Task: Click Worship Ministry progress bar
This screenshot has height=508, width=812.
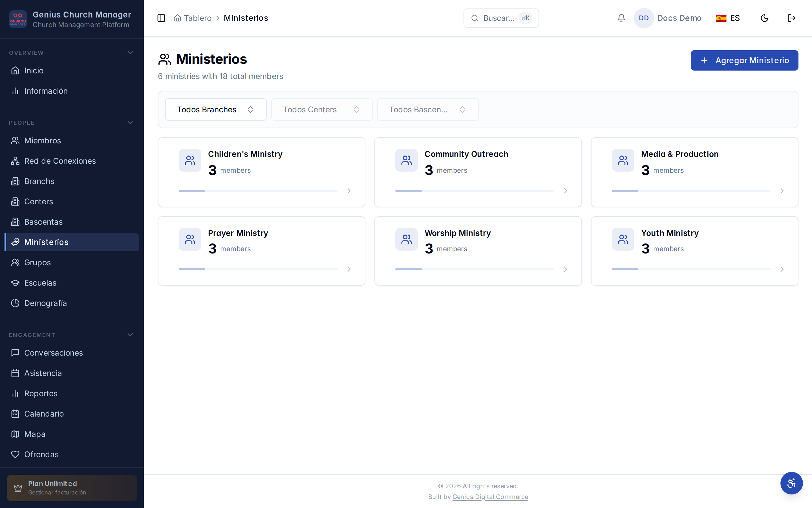Action: tap(475, 270)
